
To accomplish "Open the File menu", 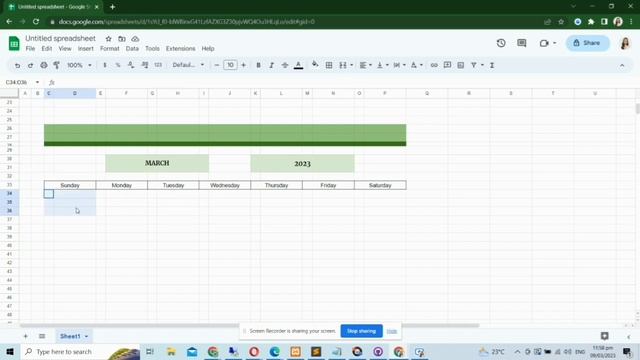I will coord(30,49).
